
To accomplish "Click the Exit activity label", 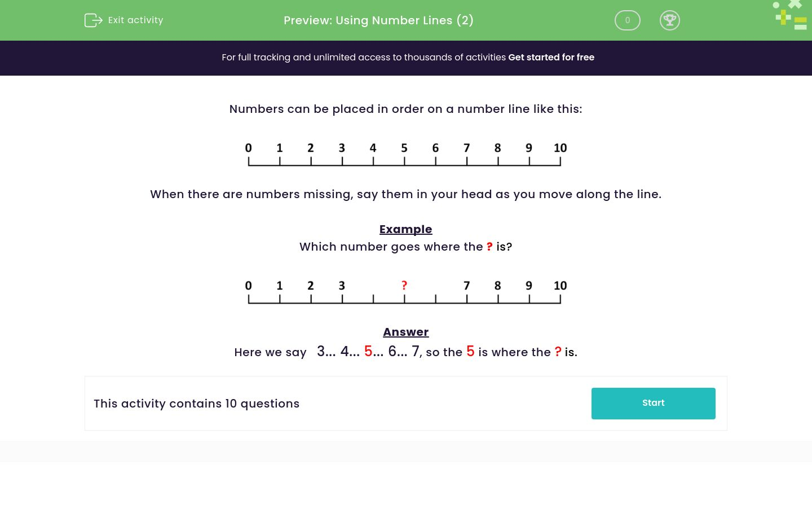I will pyautogui.click(x=135, y=20).
